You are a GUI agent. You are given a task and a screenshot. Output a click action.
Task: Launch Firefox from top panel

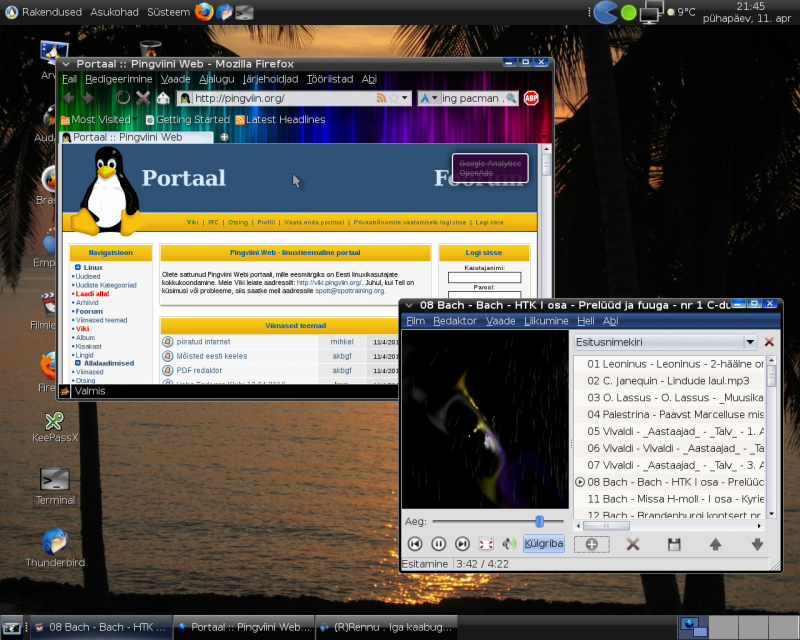click(x=204, y=11)
